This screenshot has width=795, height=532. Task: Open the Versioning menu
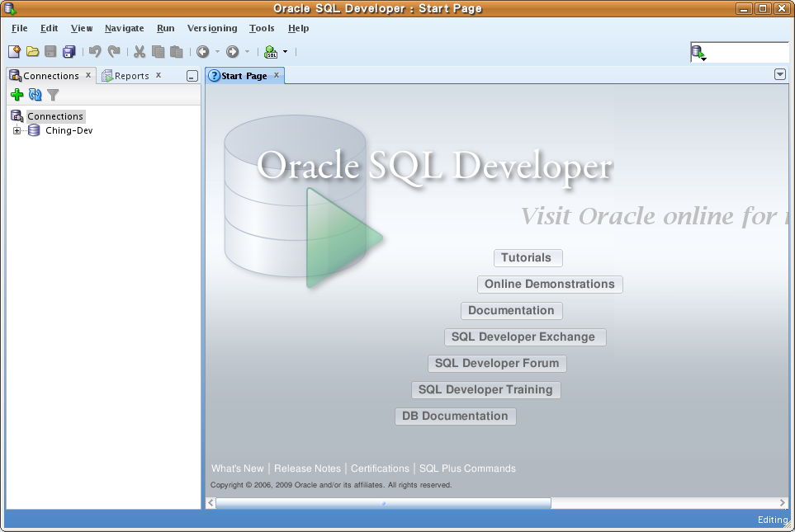tap(212, 28)
